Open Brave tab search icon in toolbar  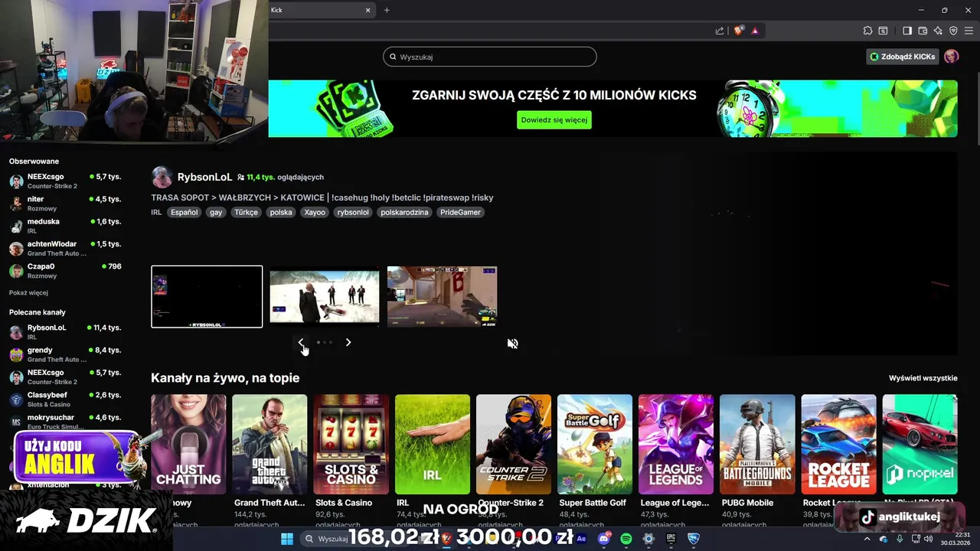883,31
